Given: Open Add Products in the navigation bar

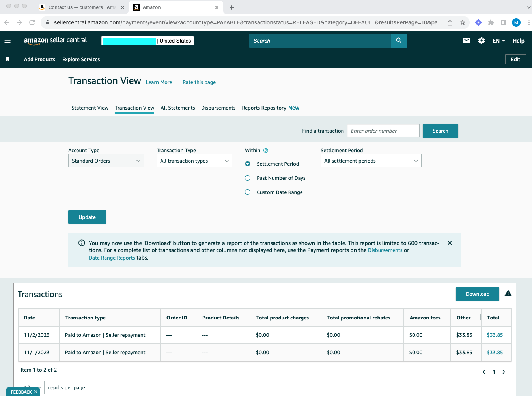Looking at the screenshot, I should (39, 59).
